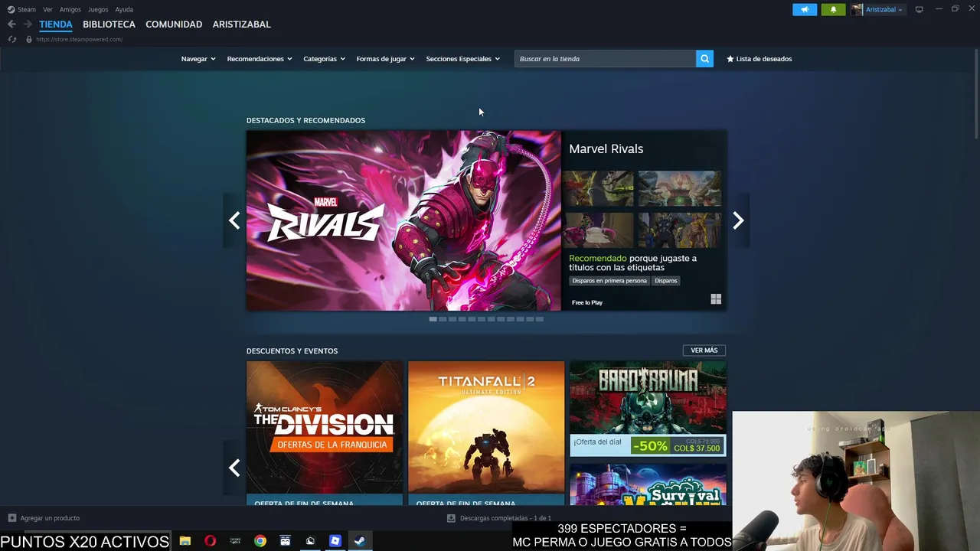This screenshot has height=551, width=980.
Task: Enter Big Picture mode via monitor icon
Action: pos(919,9)
